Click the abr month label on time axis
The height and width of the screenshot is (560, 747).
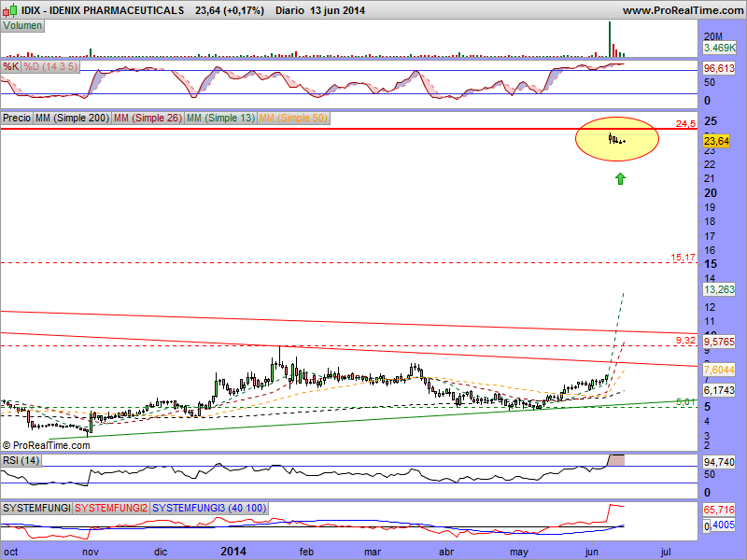[x=446, y=552]
